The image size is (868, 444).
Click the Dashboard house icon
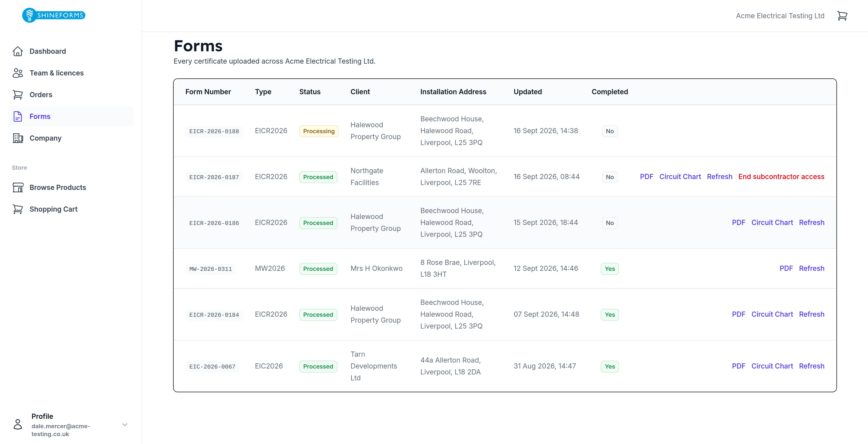(18, 51)
